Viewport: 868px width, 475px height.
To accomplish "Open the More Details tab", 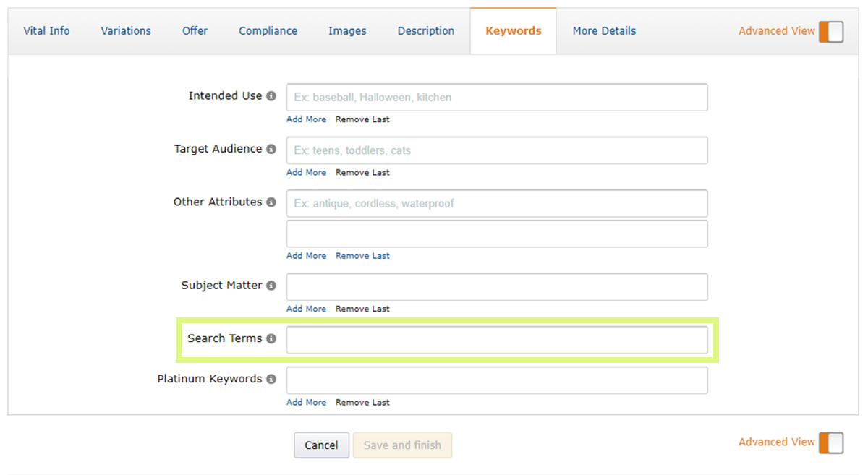I will 604,30.
